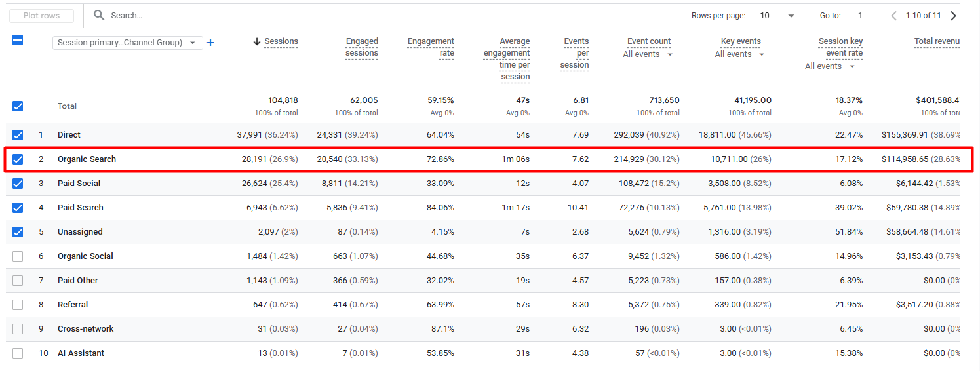Expand Key events All events dropdown
The height and width of the screenshot is (371, 980).
pos(739,54)
